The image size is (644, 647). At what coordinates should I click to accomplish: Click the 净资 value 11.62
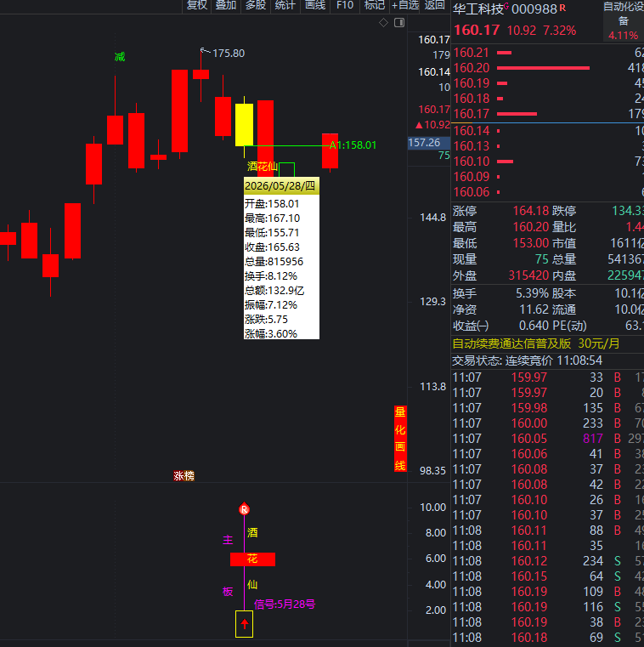(x=534, y=309)
